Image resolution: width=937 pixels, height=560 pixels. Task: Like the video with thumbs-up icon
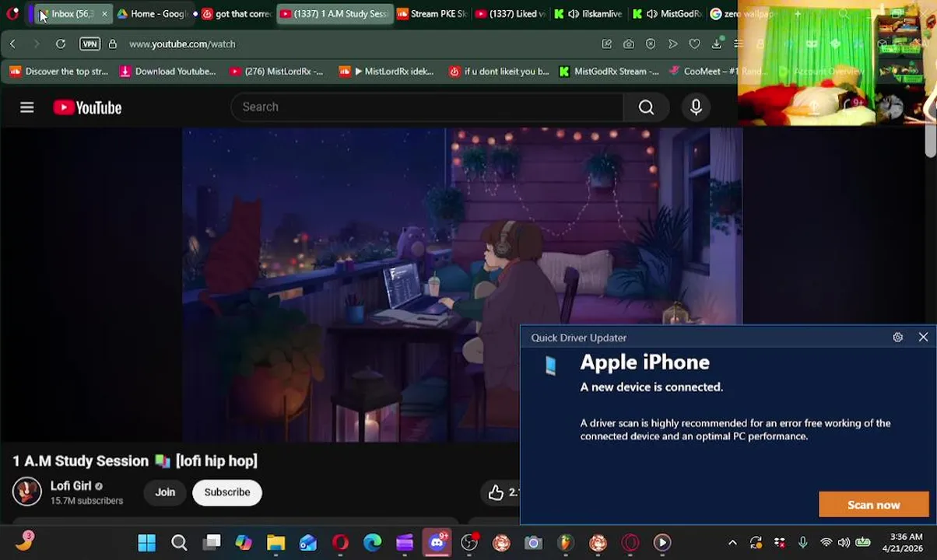coord(496,492)
